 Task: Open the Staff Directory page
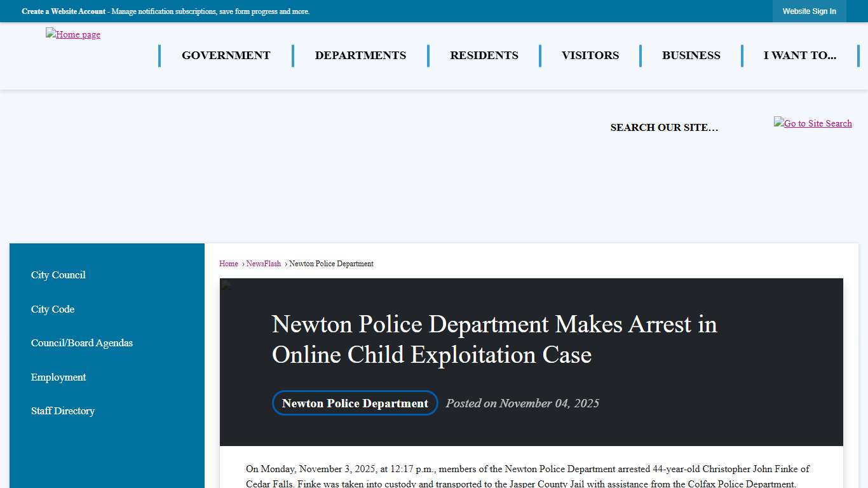(62, 410)
